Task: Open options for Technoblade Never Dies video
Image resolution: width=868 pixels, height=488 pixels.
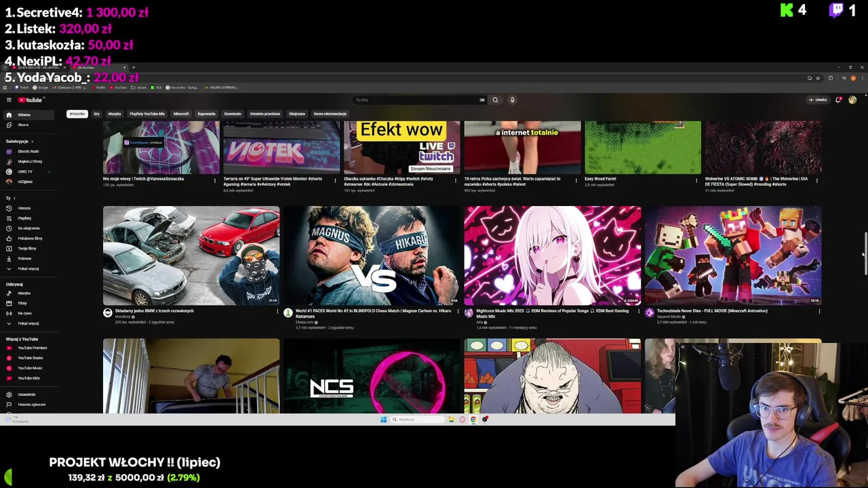Action: point(819,312)
